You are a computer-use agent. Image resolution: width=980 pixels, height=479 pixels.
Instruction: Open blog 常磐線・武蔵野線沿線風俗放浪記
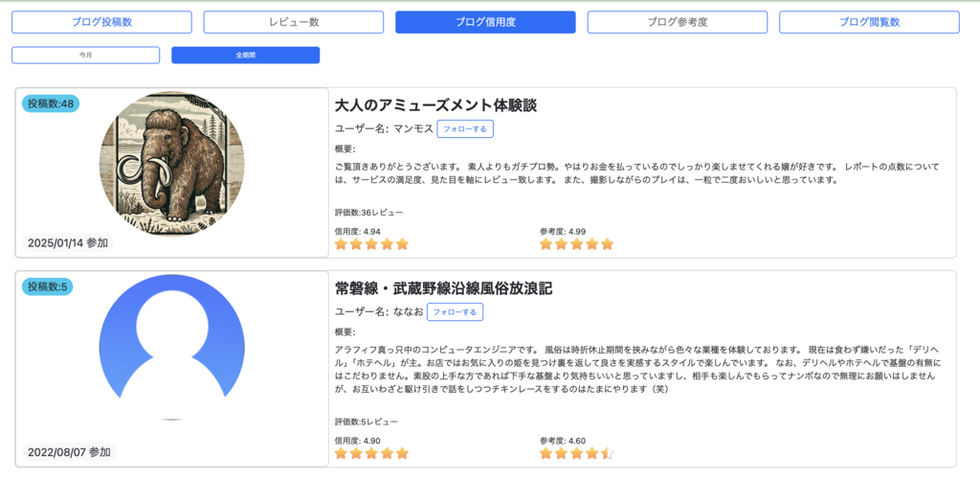coord(443,288)
